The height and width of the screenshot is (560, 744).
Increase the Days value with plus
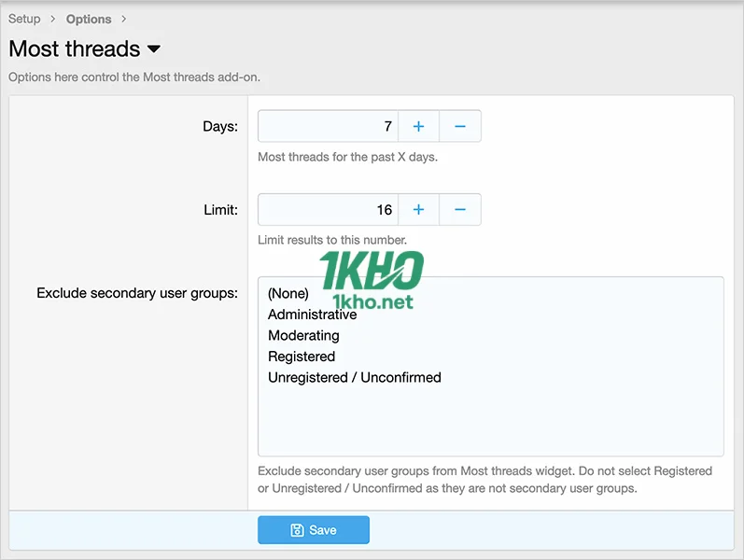click(418, 126)
